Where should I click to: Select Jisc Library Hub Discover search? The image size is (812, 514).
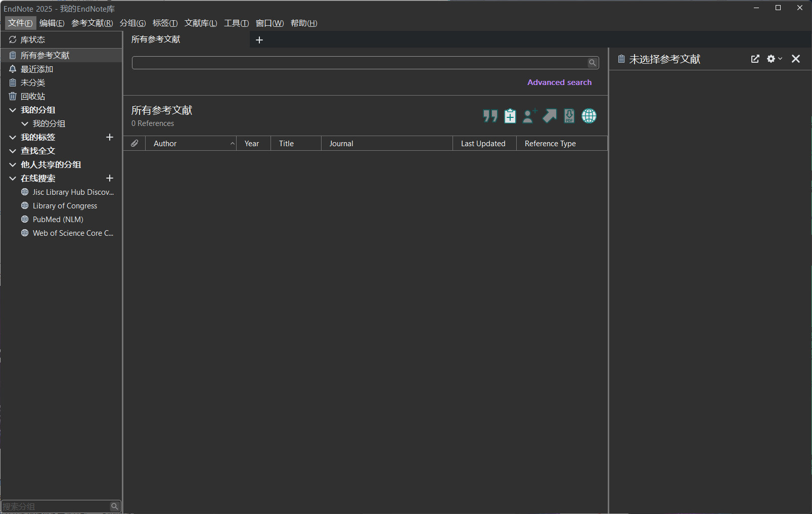68,192
